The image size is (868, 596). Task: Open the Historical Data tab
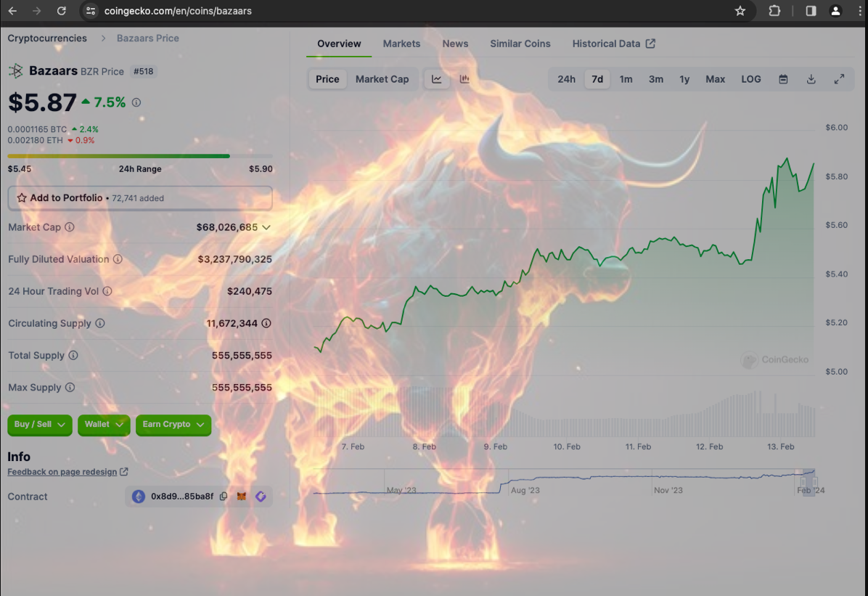pos(614,44)
